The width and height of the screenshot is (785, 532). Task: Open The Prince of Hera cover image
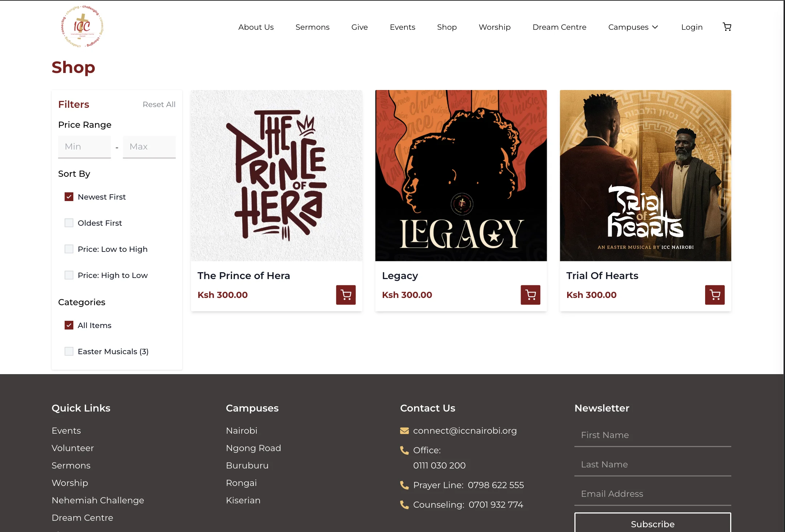click(276, 176)
